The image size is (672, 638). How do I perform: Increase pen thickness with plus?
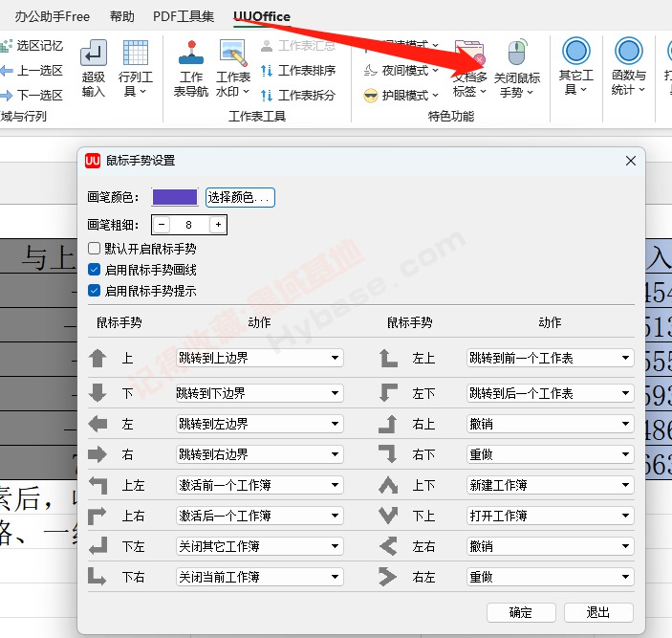[x=218, y=224]
